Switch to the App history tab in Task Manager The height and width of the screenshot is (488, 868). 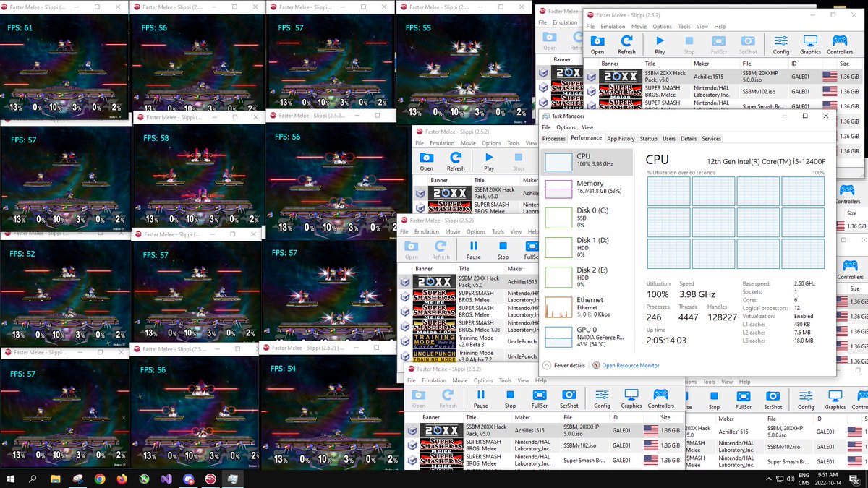[621, 139]
